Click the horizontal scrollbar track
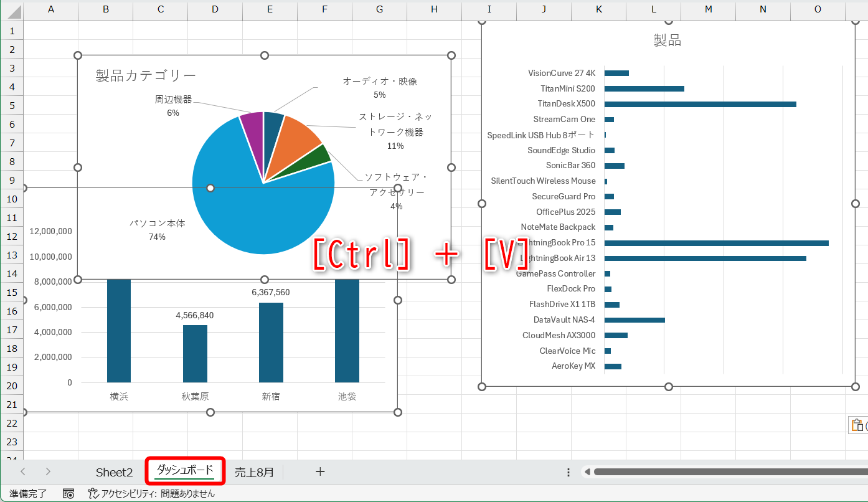This screenshot has width=868, height=502. pyautogui.click(x=730, y=472)
